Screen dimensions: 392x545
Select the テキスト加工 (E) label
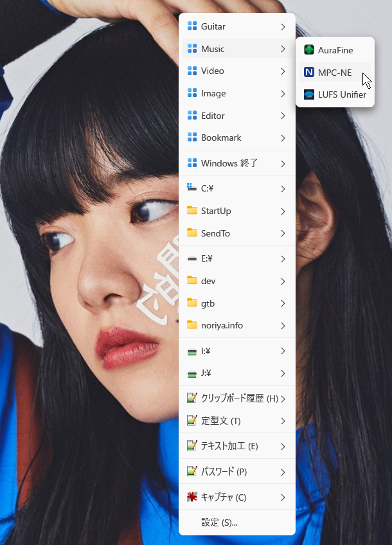click(x=229, y=446)
